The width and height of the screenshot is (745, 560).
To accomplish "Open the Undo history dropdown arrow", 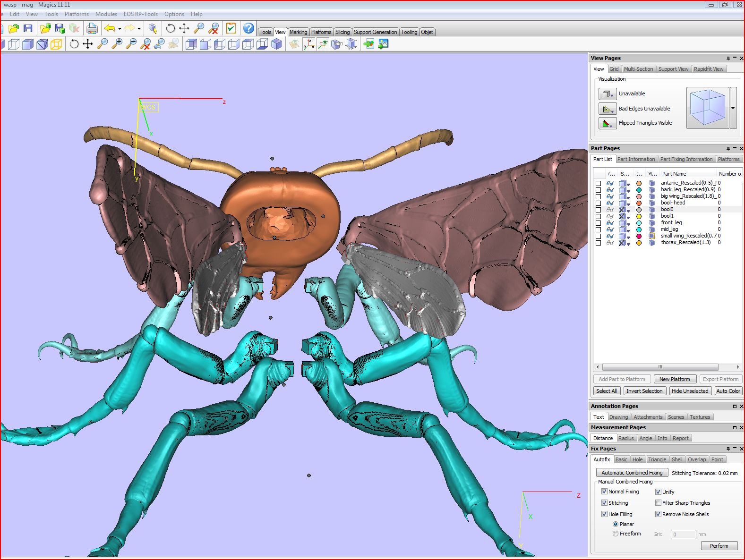I will coord(120,29).
